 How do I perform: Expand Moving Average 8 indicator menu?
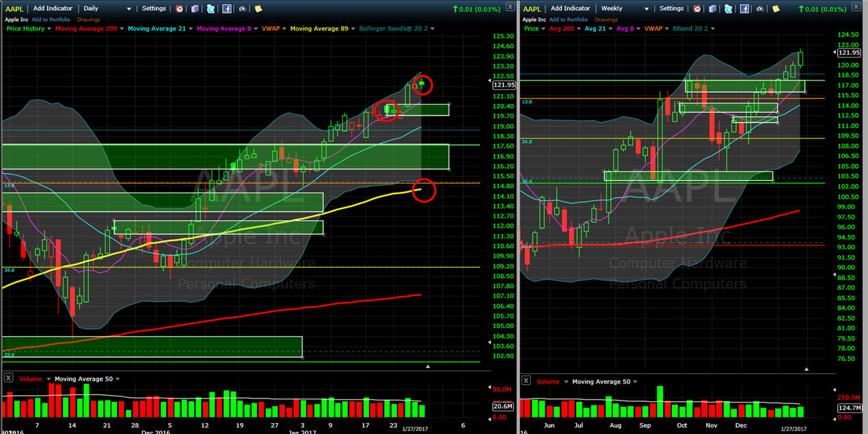pos(255,29)
